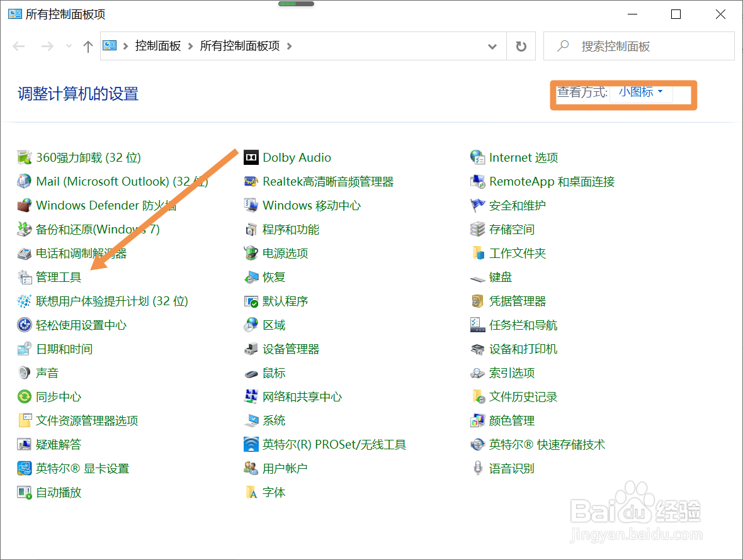Click the 网络和共享中心 icon
743x560 pixels.
[x=251, y=396]
